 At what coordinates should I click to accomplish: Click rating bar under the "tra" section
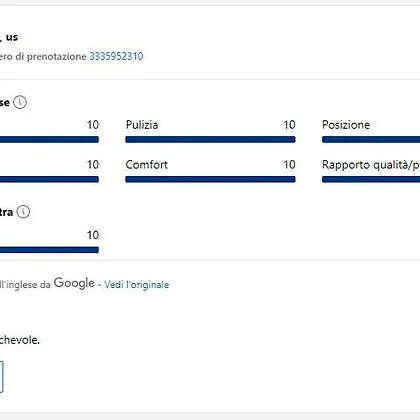(49, 250)
